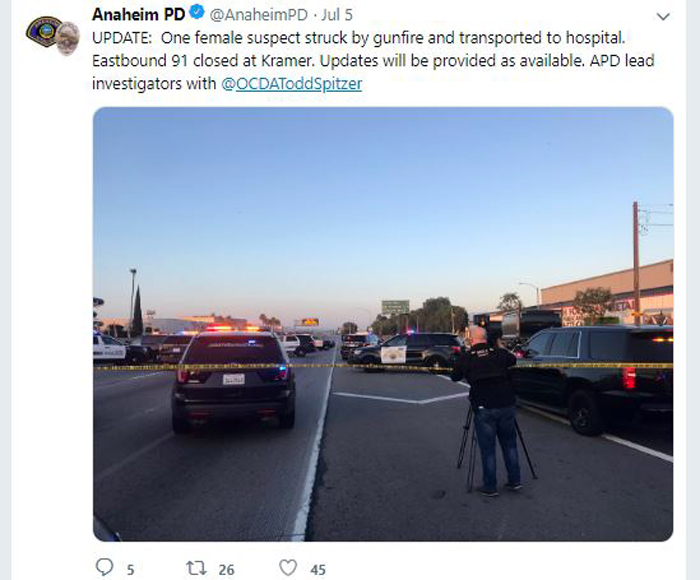This screenshot has width=700, height=580.
Task: Enlarge the freeway crime scene photo
Action: (383, 324)
